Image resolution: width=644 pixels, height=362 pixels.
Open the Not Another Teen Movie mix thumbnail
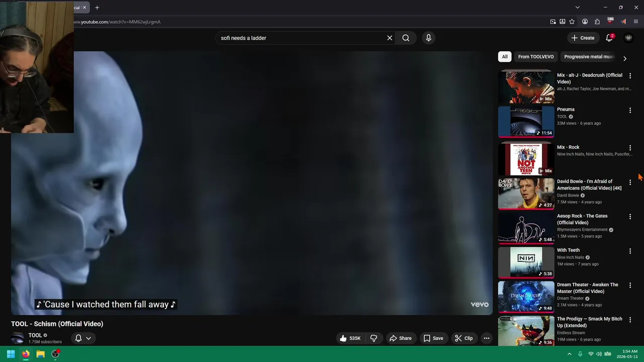pos(526,159)
